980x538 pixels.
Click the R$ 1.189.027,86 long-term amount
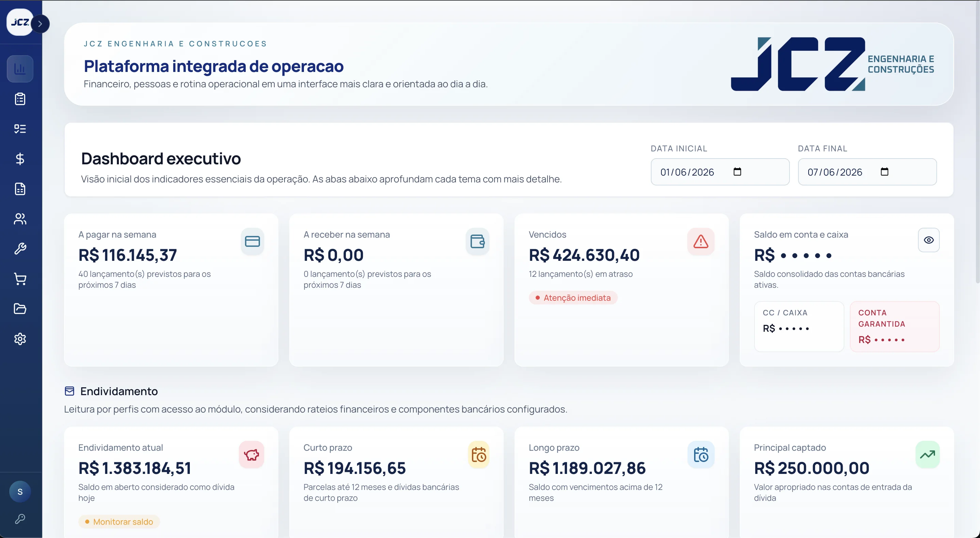point(587,468)
